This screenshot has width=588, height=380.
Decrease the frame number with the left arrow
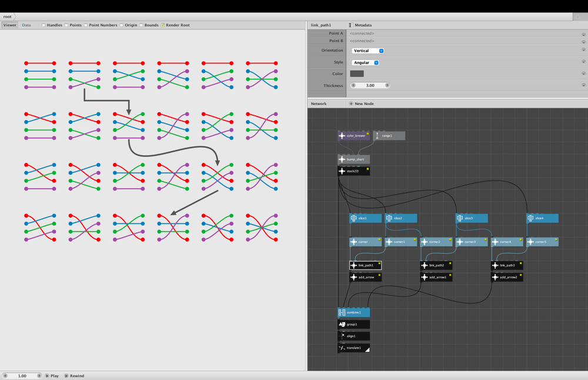pyautogui.click(x=5, y=376)
